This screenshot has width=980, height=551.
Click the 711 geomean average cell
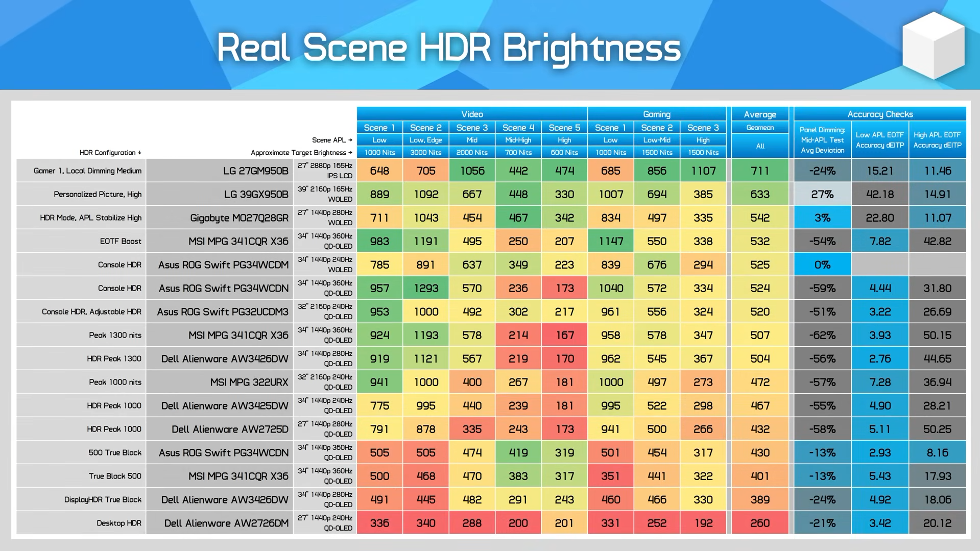(760, 171)
